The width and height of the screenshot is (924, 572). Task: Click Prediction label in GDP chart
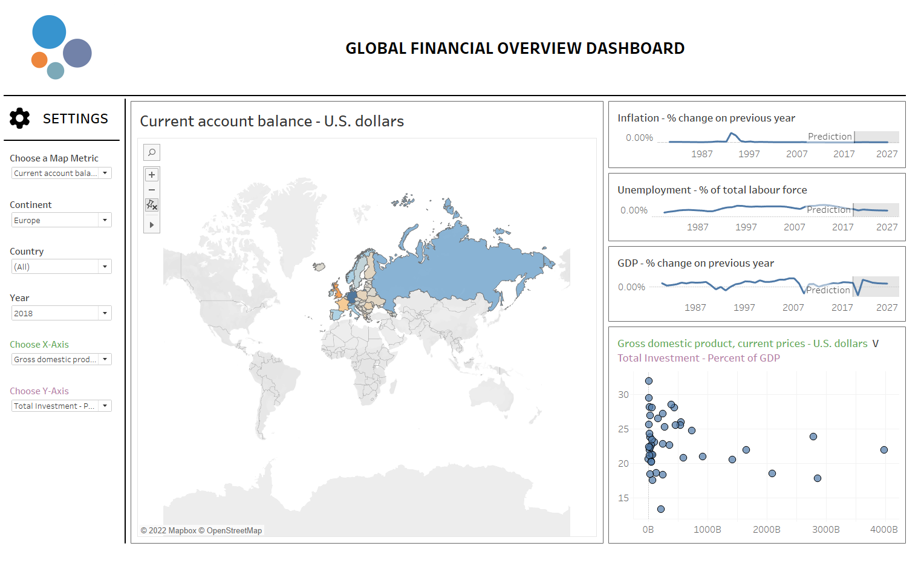pyautogui.click(x=828, y=290)
